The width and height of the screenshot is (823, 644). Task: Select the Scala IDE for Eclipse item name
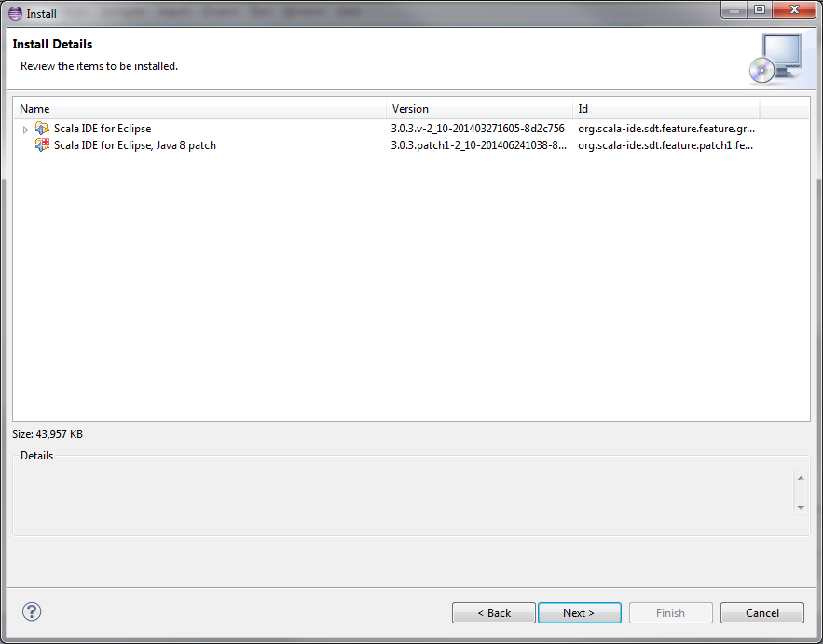[x=103, y=129]
